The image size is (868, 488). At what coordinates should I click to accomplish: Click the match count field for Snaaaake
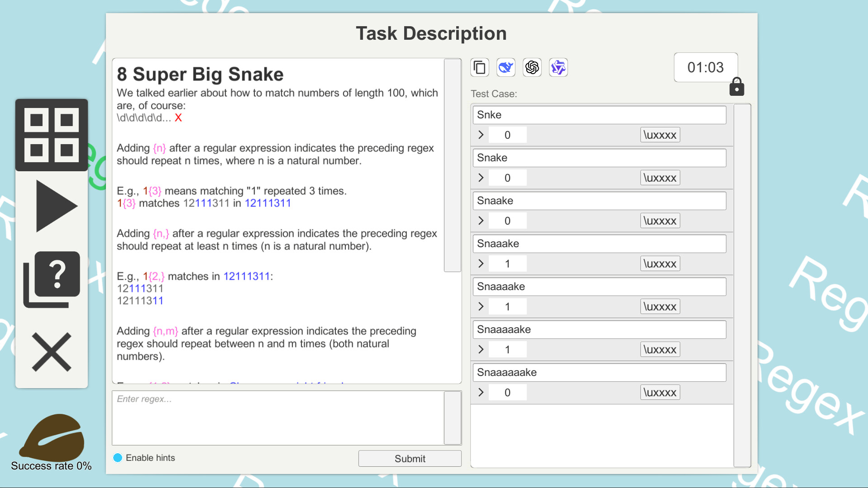tap(508, 306)
